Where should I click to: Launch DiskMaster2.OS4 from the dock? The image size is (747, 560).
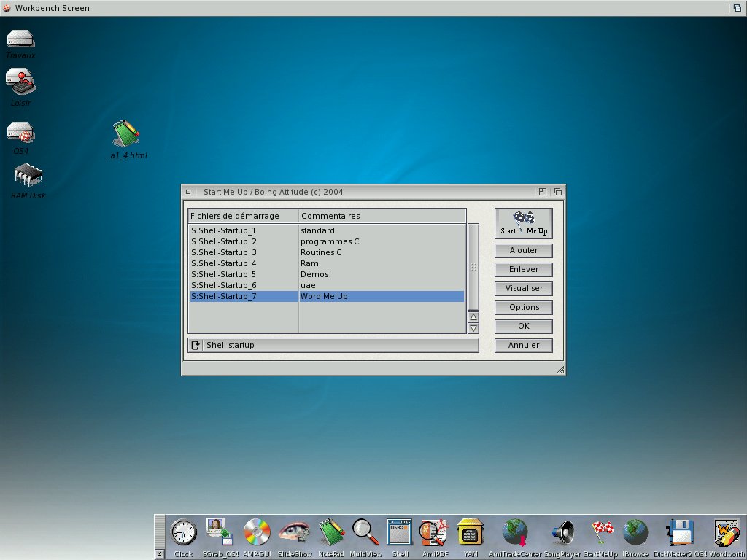[679, 532]
